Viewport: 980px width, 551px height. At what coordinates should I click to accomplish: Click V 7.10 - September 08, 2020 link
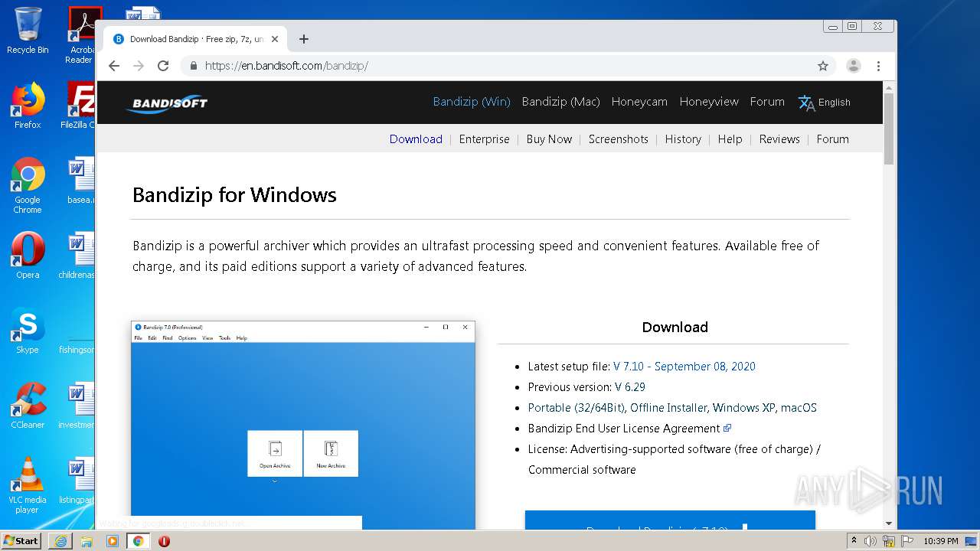pyautogui.click(x=684, y=367)
